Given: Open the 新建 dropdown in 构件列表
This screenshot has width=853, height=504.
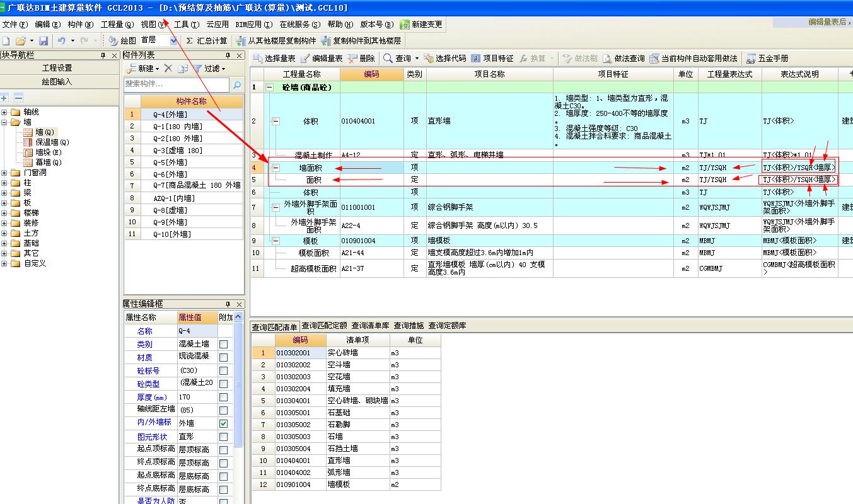Looking at the screenshot, I should point(142,68).
